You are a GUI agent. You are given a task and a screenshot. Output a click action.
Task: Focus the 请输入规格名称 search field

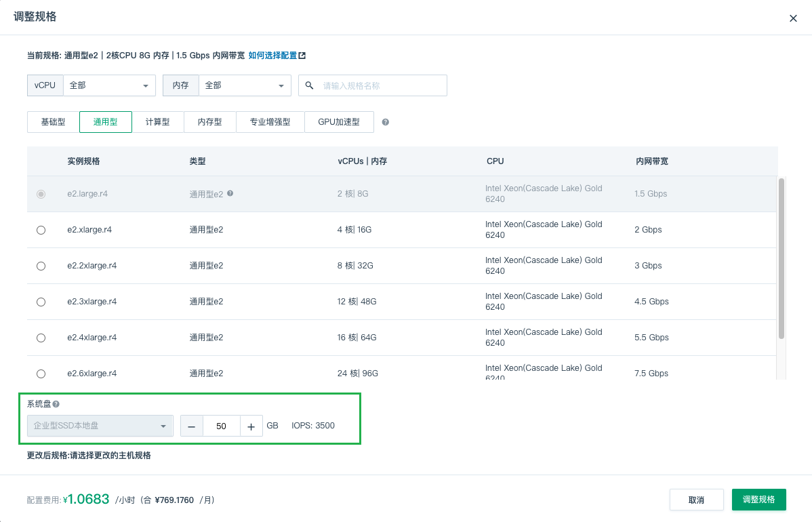click(373, 85)
